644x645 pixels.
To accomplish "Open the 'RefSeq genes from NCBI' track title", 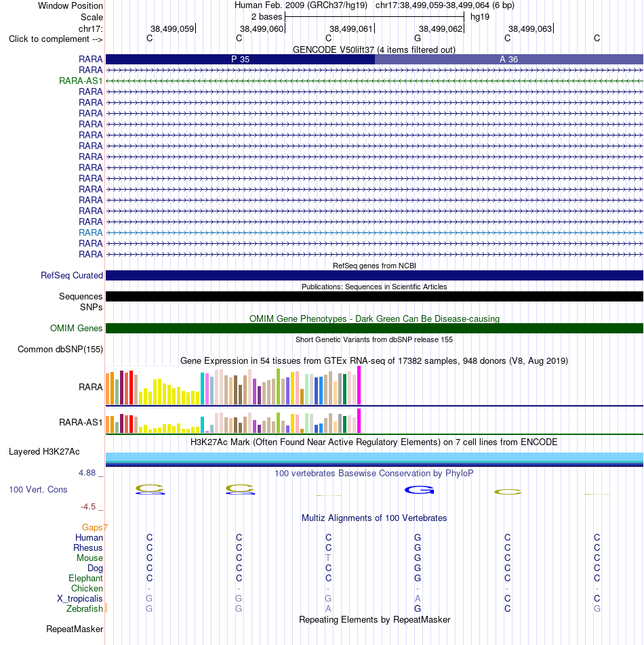I will point(374,266).
